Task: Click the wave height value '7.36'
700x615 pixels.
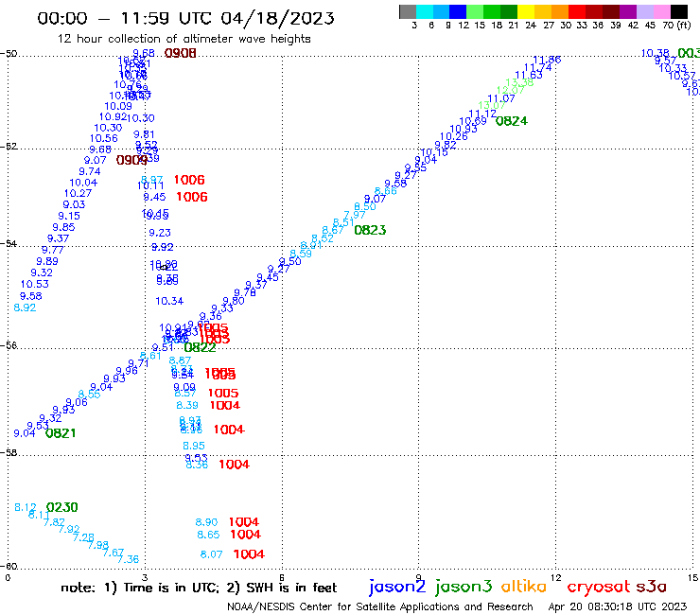Action: point(128,559)
